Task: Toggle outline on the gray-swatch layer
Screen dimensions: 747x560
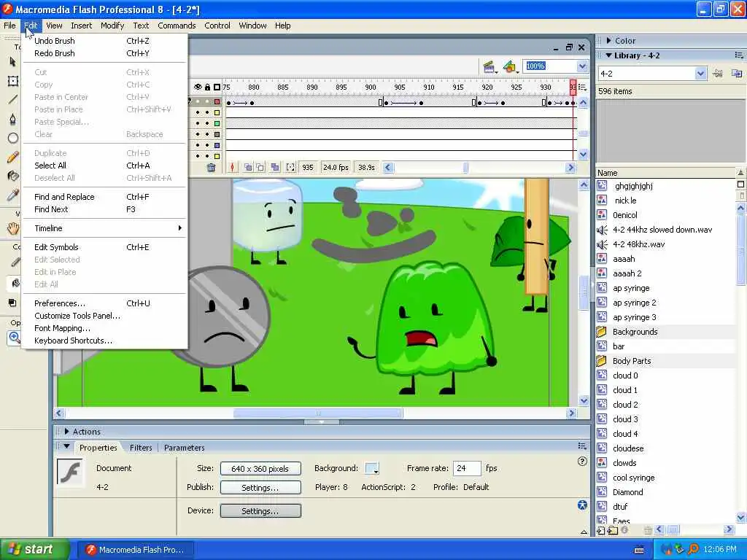Action: [x=217, y=134]
